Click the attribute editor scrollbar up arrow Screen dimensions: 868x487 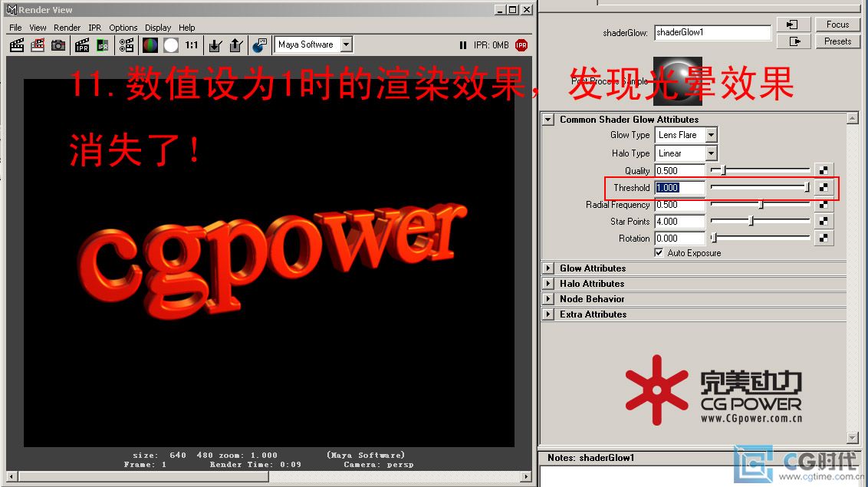click(x=853, y=118)
